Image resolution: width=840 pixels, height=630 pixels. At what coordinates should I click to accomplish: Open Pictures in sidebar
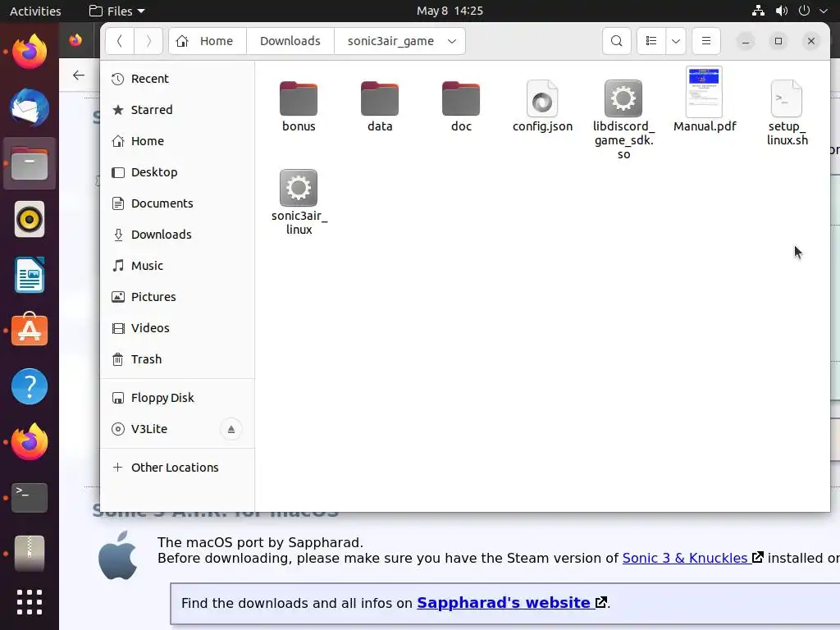pyautogui.click(x=177, y=296)
